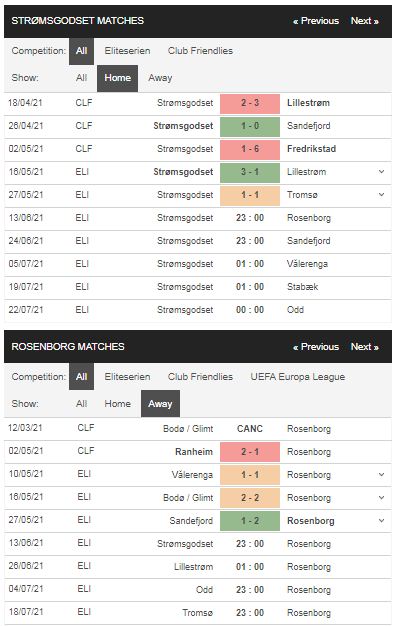Select Eliteserien competition tab for Strømsgodset
Image resolution: width=397 pixels, height=626 pixels.
coord(127,51)
